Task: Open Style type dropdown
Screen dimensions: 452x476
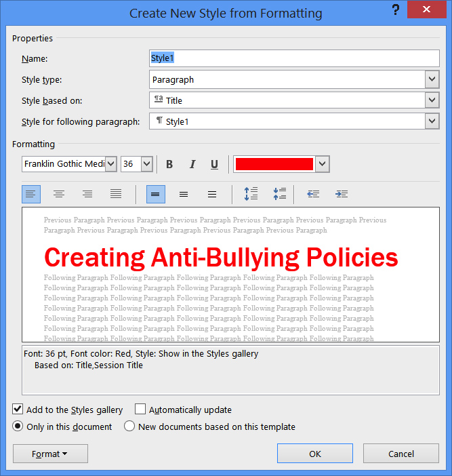Action: click(x=432, y=79)
